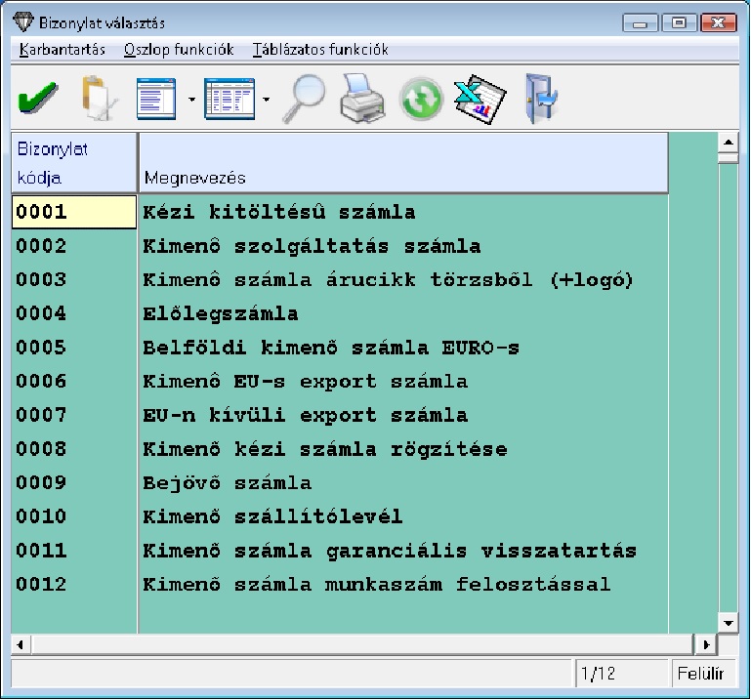Click the vertical scrollbar down arrow
Screen dimensions: 751x700
point(728,622)
